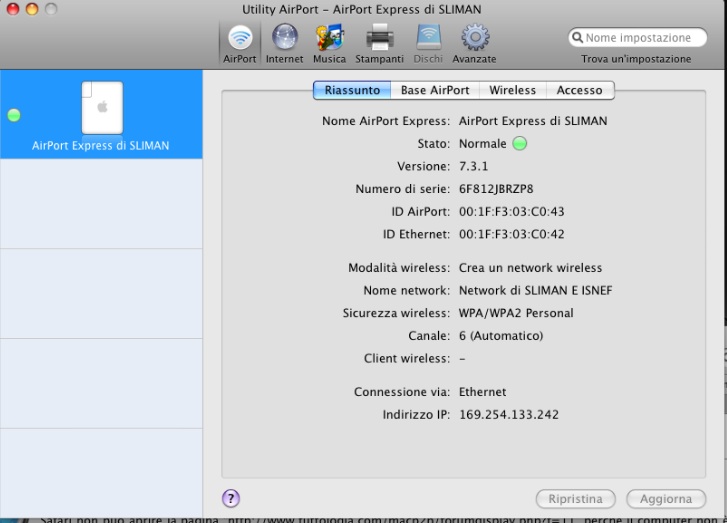Click the ID Ethernet value 00:1F:F3:03:C0:42
727x523 pixels.
click(511, 234)
